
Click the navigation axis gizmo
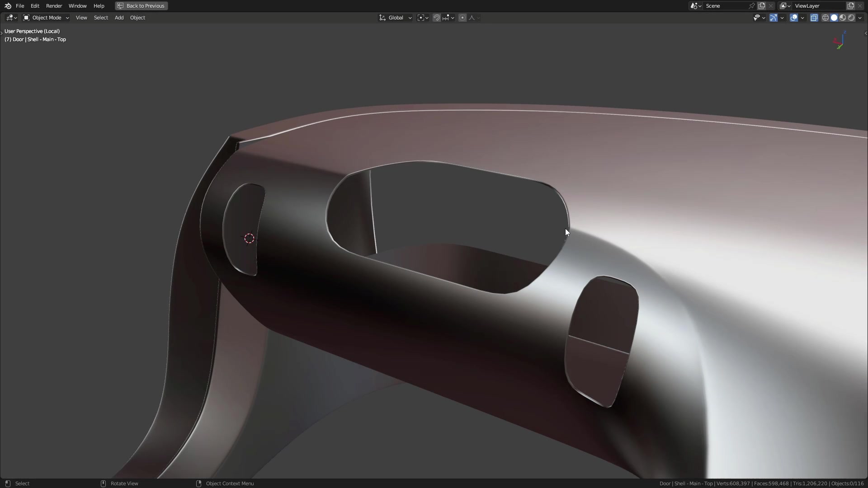coord(840,40)
